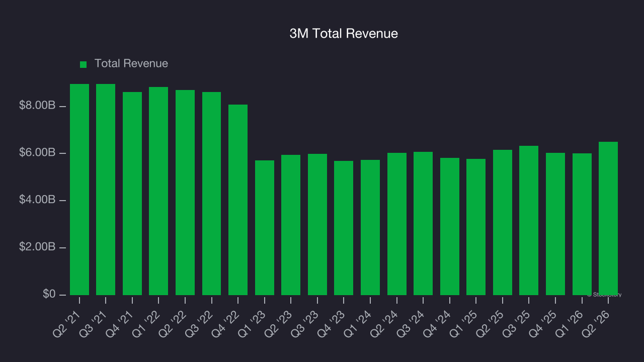Select the Q2 '23 revenue bar
Viewport: 644px width, 362px height.
coord(291,225)
